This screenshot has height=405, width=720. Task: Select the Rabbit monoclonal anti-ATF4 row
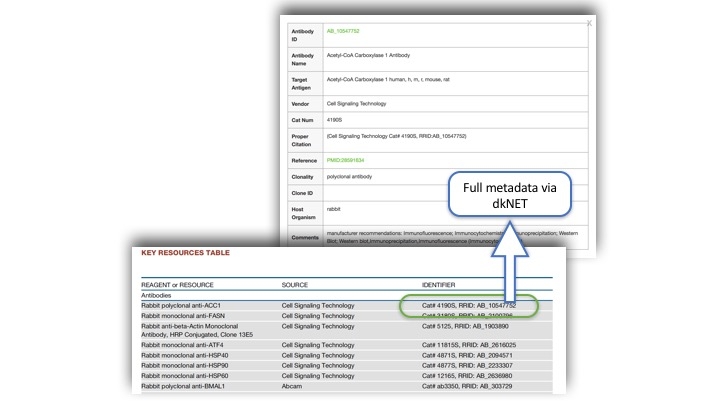pos(178,345)
